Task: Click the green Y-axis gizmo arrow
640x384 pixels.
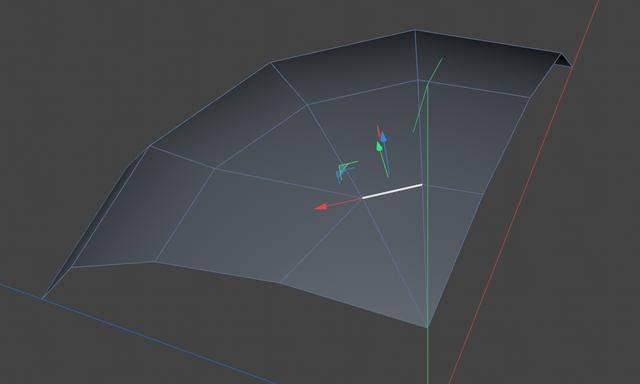Action: [x=379, y=146]
